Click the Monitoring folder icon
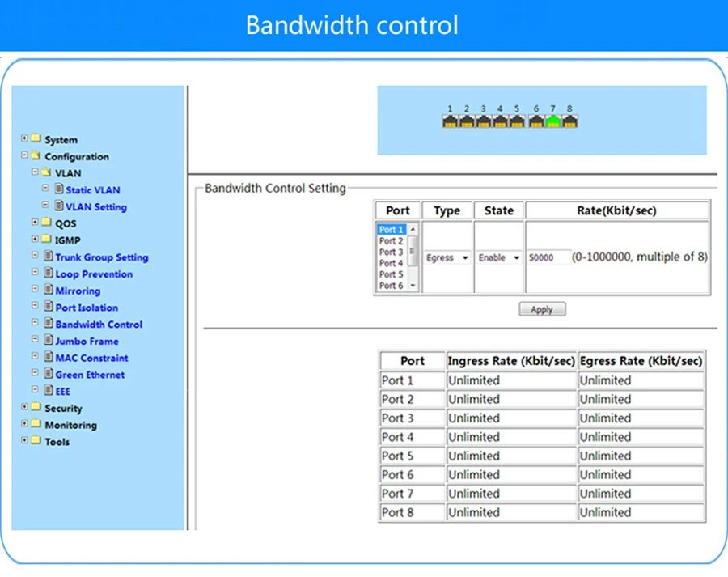Screen dimensions: 728x577 [x=36, y=423]
